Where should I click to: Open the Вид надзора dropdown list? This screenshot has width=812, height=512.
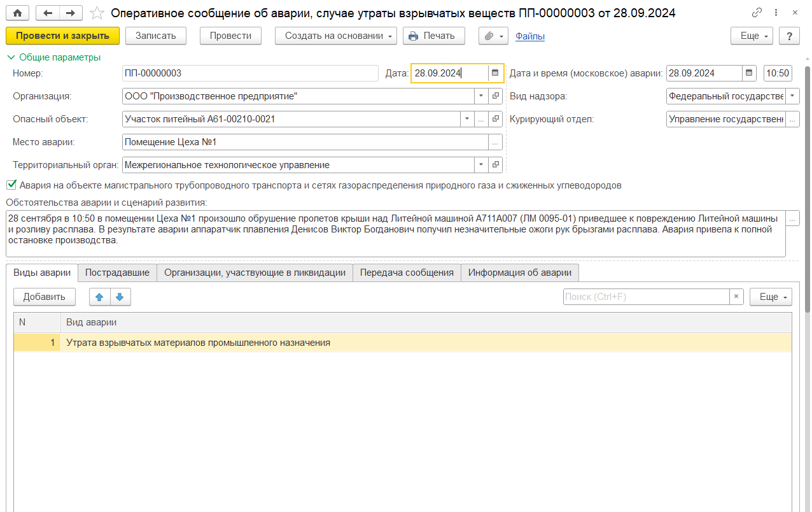click(792, 96)
